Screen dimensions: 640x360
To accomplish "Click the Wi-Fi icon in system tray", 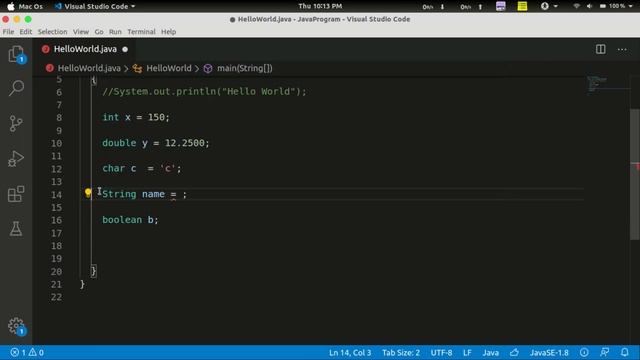I will 576,6.
